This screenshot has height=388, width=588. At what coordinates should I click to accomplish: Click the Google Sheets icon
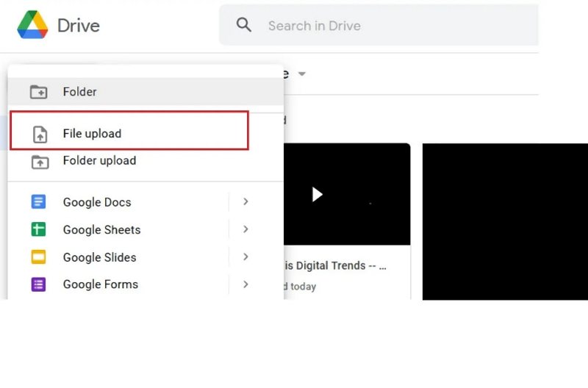coord(38,229)
